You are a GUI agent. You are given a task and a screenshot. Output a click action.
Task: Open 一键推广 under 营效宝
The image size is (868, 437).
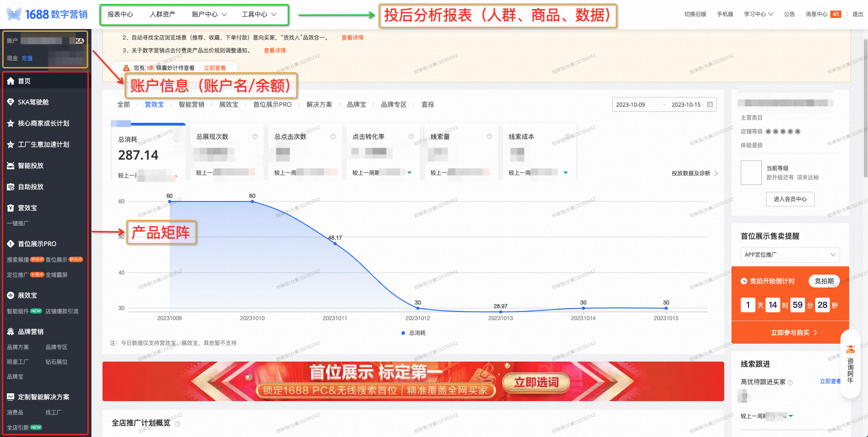[x=18, y=224]
